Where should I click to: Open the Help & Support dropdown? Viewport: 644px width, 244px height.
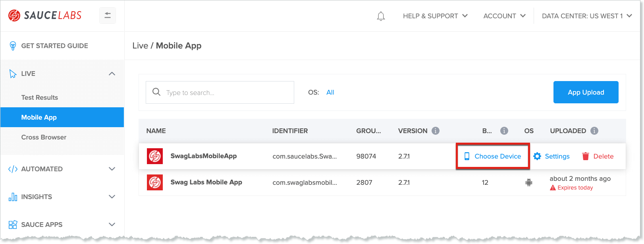pyautogui.click(x=435, y=16)
